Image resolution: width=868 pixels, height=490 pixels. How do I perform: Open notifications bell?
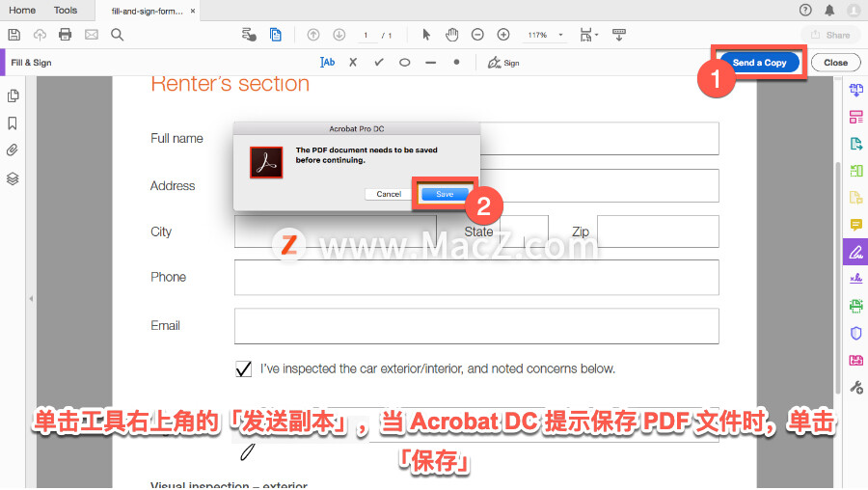[x=829, y=10]
